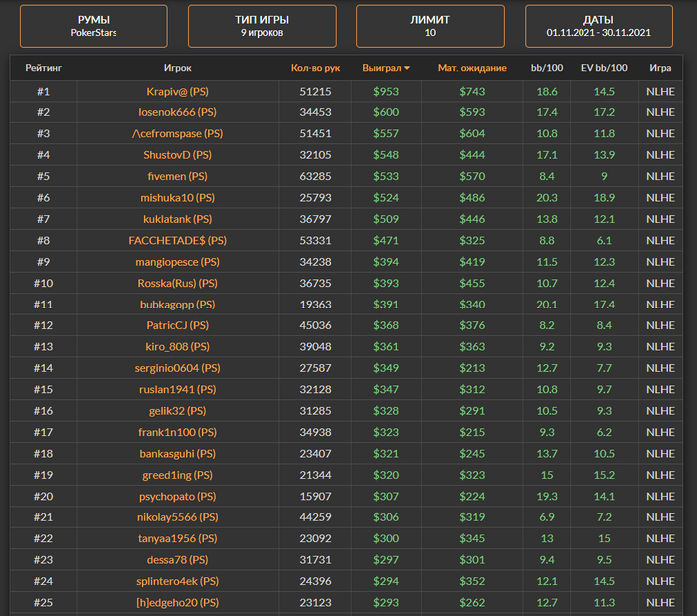Screen dimensions: 697x616
Task: Open player Krapiv@ (PS) profile
Action: point(177,91)
